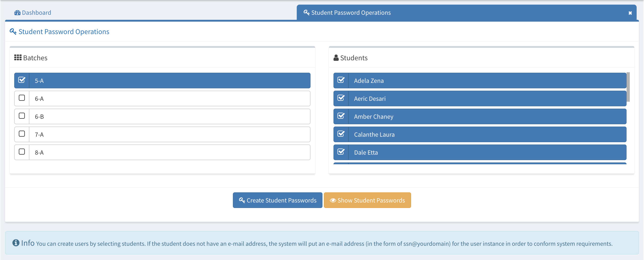Click the Students list scrollbar

(628, 87)
